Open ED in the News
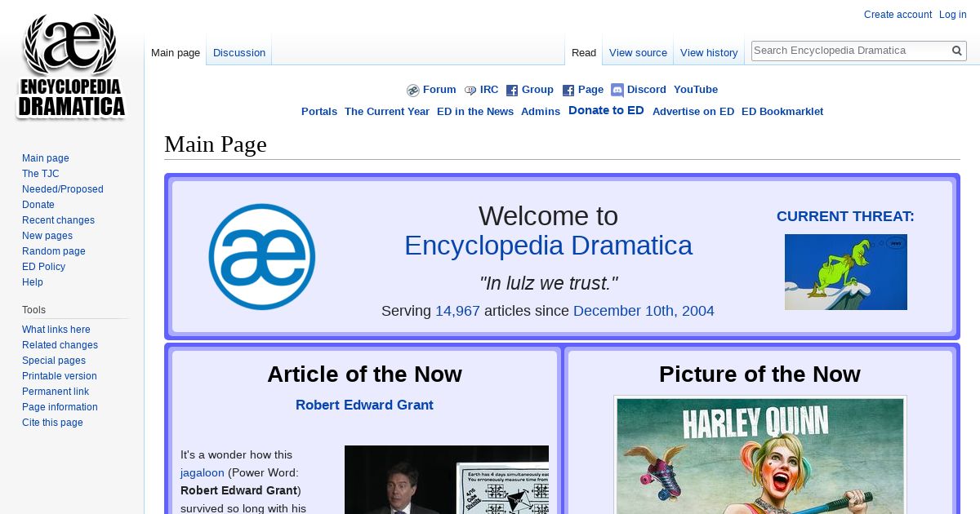Viewport: 980px width, 514px height. click(475, 112)
